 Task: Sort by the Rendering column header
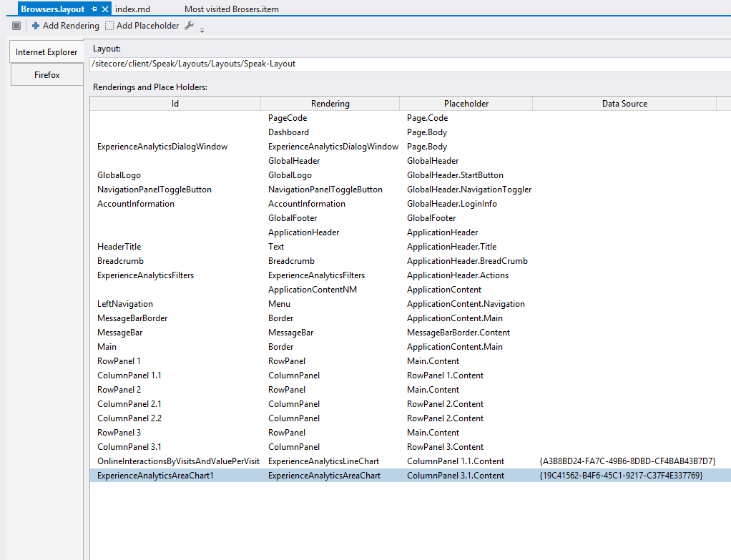[330, 104]
